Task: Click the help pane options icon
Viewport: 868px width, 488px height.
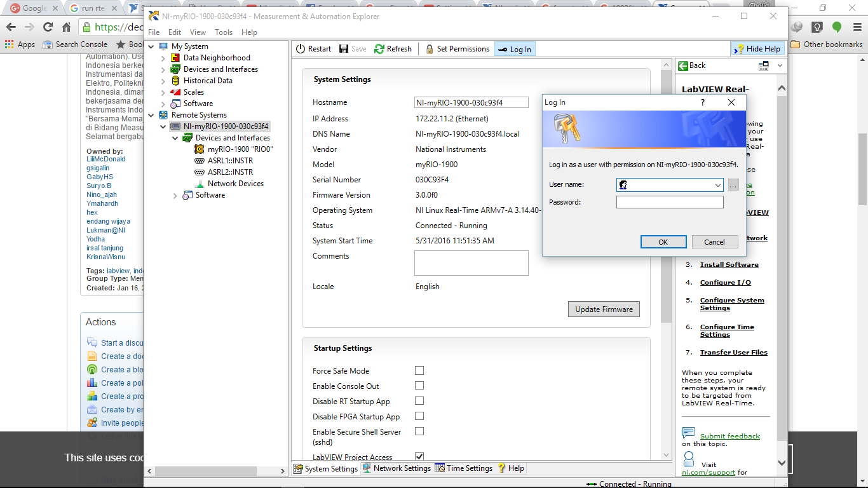Action: click(x=764, y=65)
